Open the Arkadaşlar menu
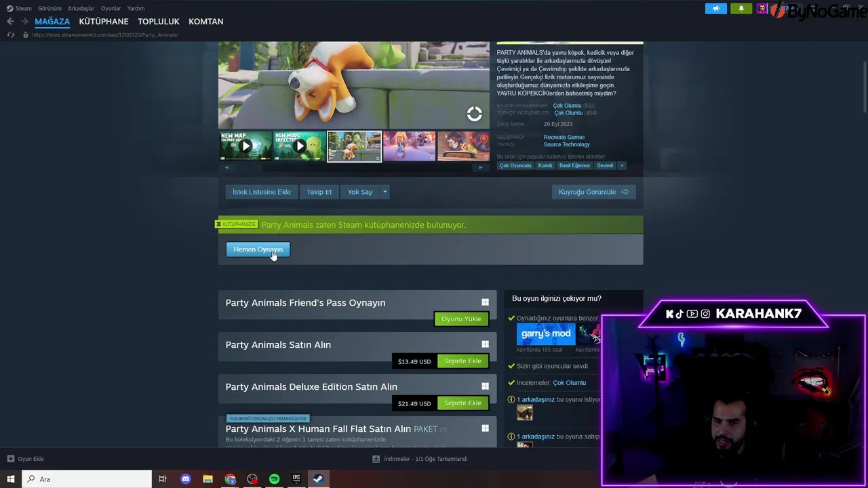Screen dimensions: 868x488 coord(81,8)
